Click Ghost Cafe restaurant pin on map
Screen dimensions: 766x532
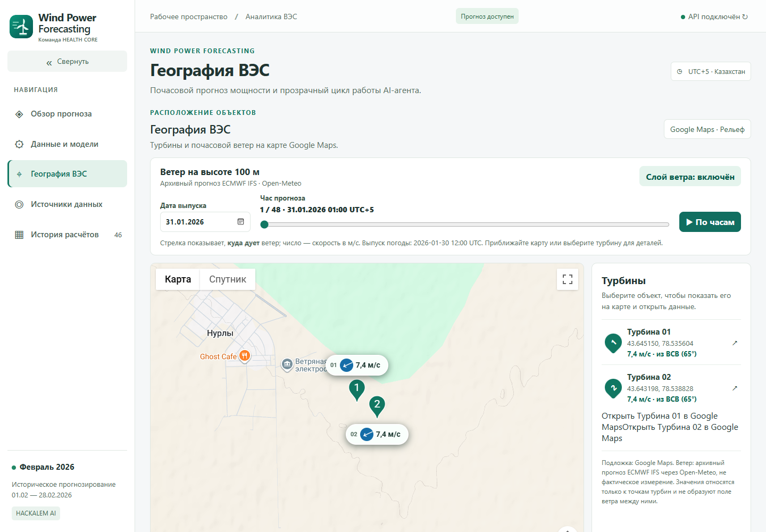pyautogui.click(x=245, y=356)
